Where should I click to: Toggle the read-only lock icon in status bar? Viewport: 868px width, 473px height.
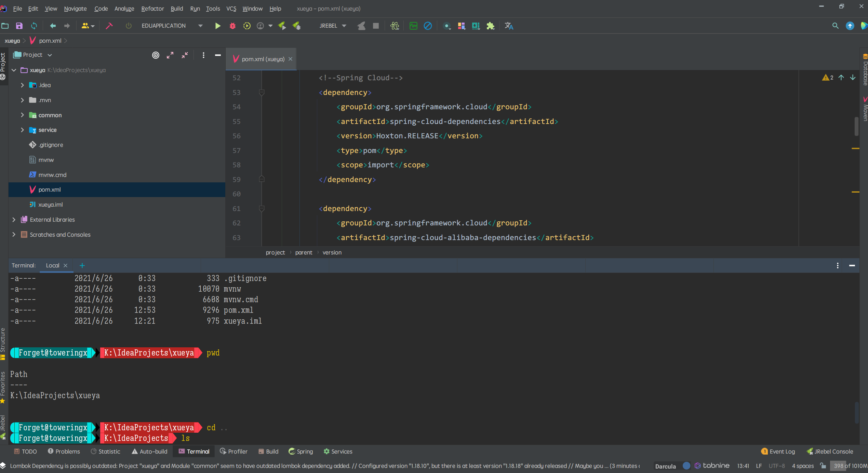click(823, 466)
